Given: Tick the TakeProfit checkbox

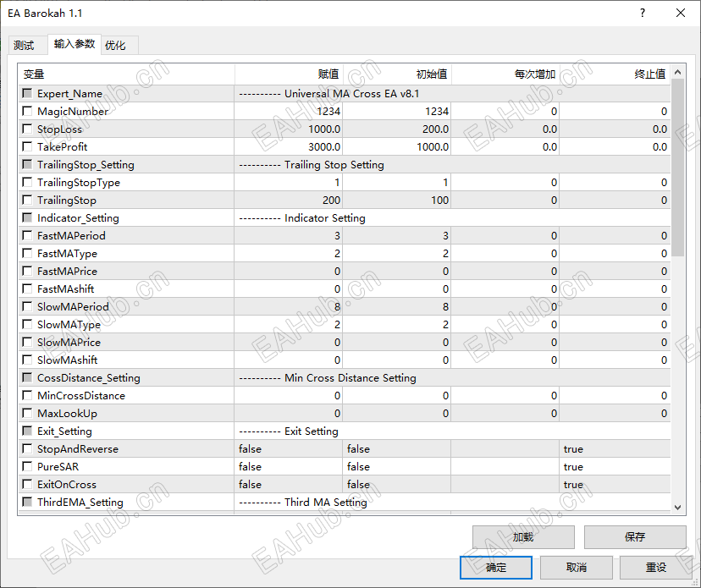Looking at the screenshot, I should [27, 146].
